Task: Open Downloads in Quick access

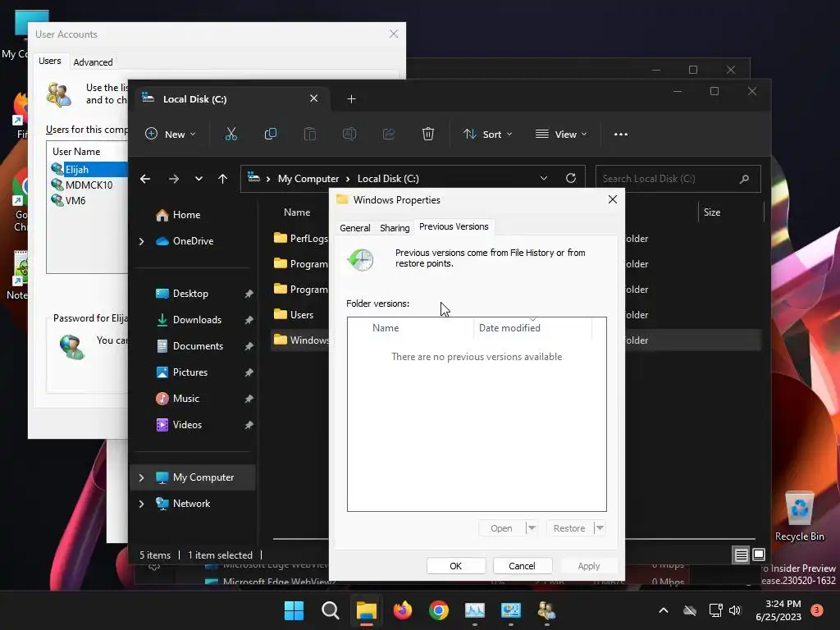Action: pos(195,320)
